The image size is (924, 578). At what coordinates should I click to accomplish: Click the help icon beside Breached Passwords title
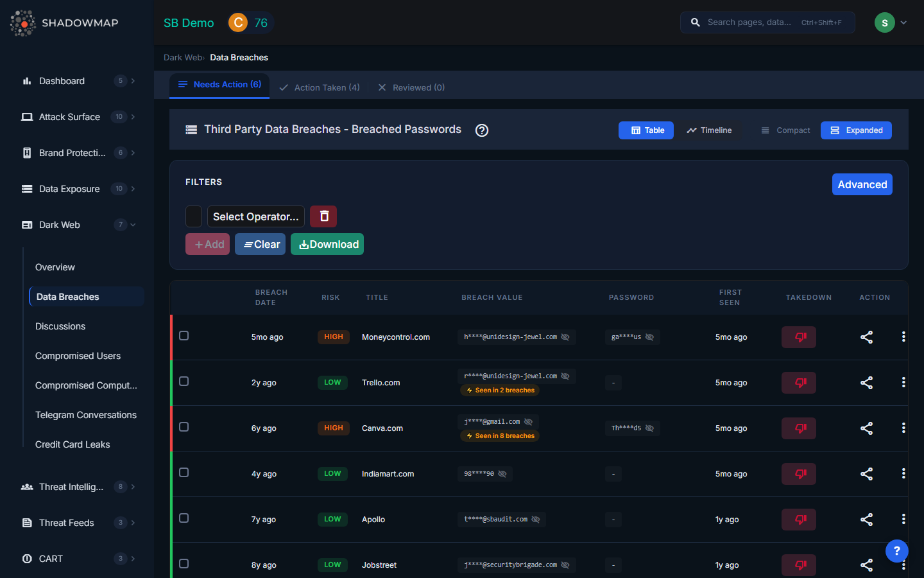tap(482, 130)
